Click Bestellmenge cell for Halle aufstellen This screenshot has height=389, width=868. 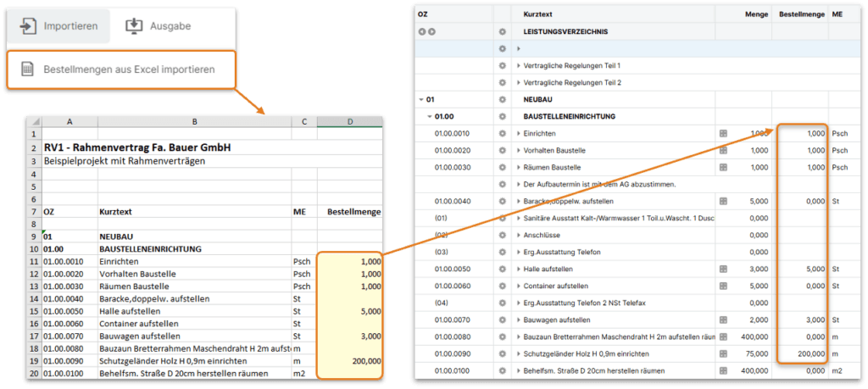[x=798, y=269]
